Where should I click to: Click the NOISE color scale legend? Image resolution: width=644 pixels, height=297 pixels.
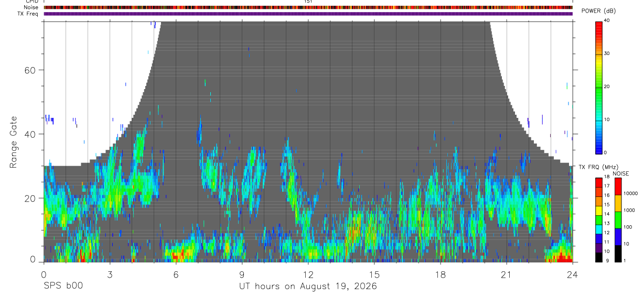[617, 219]
